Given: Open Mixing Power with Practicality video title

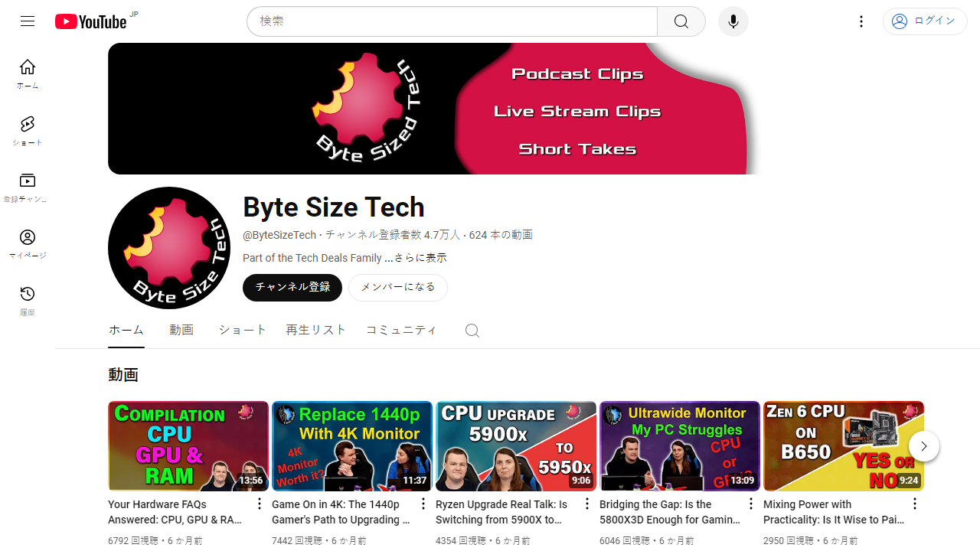Looking at the screenshot, I should pyautogui.click(x=833, y=512).
